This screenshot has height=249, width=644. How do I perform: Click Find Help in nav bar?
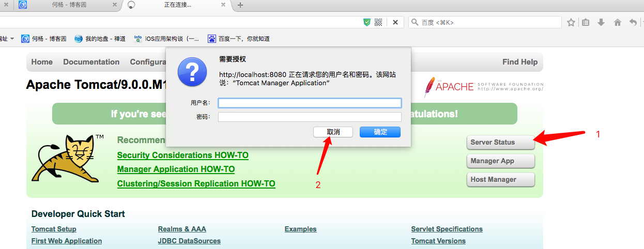[520, 62]
